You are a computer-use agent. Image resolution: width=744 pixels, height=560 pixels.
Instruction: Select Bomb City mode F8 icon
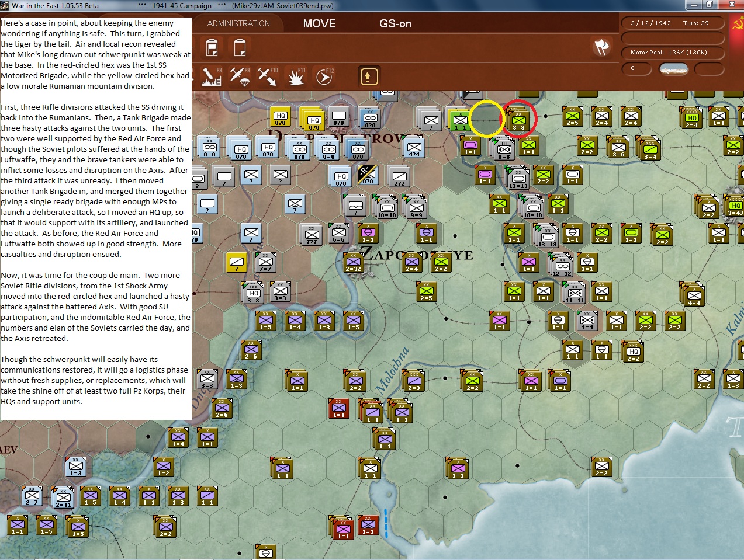[x=212, y=76]
